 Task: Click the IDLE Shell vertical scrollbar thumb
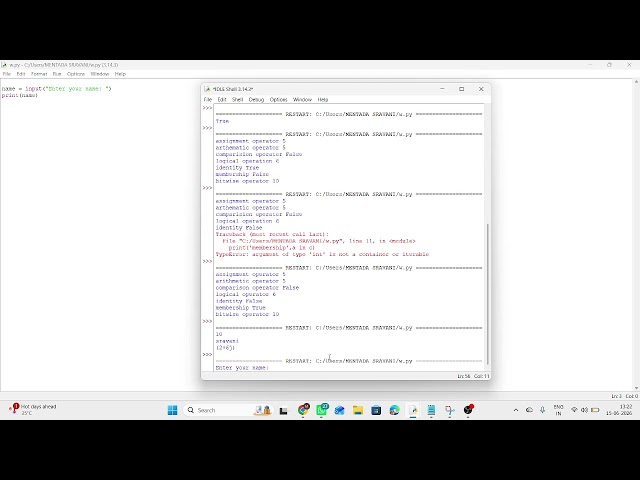pos(487,293)
